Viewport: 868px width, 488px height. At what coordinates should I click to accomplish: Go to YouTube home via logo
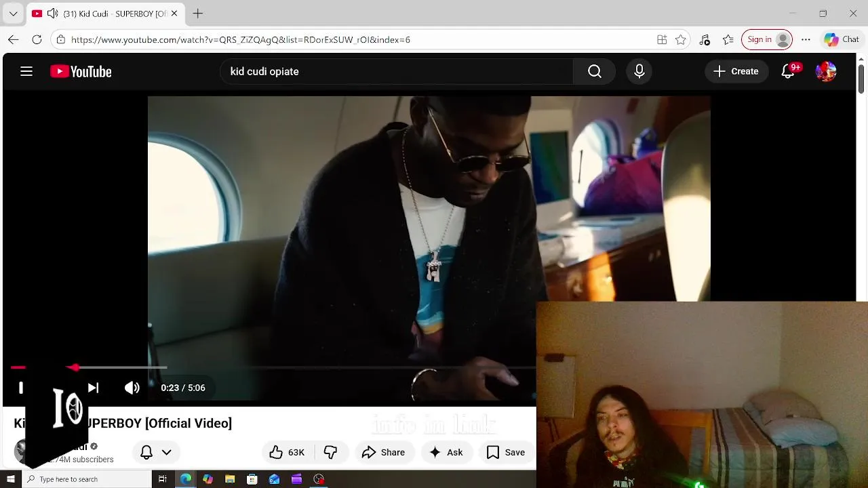(81, 71)
